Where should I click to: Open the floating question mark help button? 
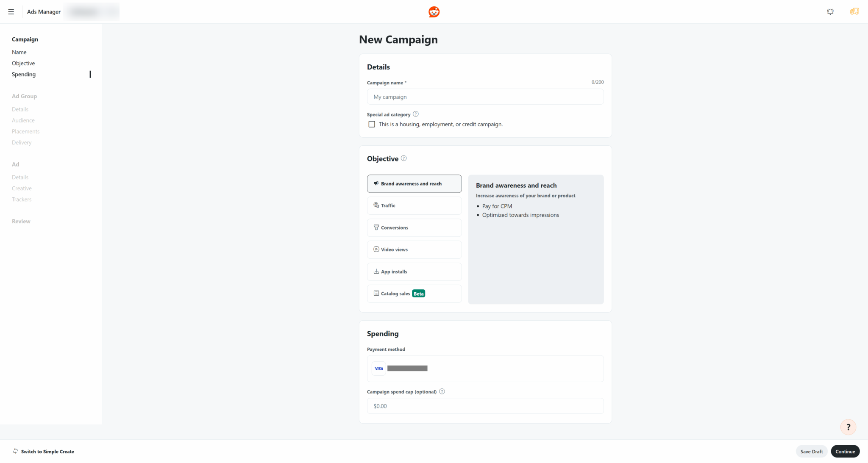coord(848,427)
